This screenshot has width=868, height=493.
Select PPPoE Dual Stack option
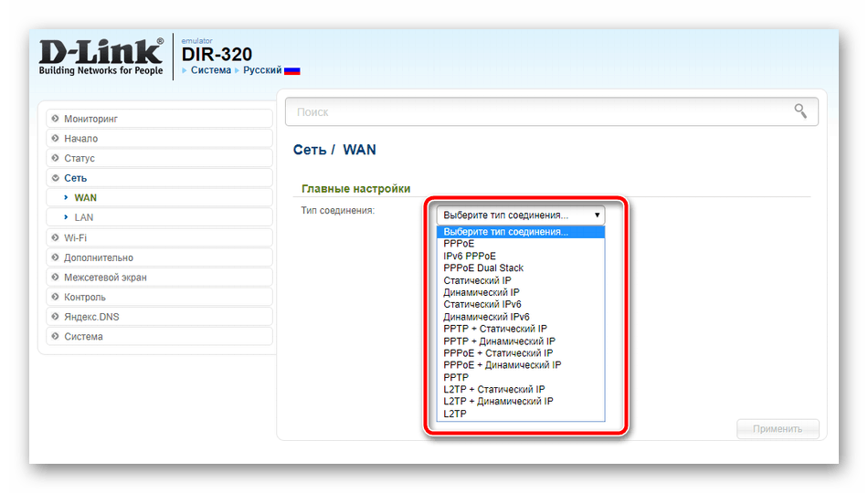click(x=521, y=267)
